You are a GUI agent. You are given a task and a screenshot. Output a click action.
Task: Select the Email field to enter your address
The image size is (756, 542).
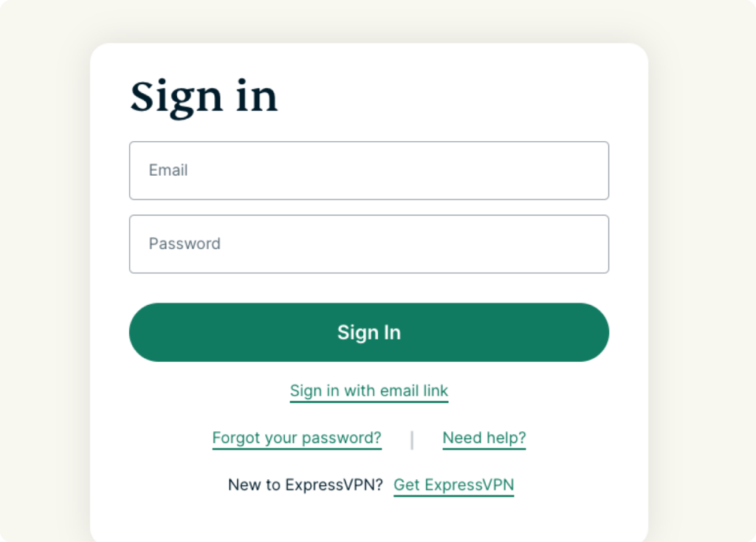[x=368, y=171]
